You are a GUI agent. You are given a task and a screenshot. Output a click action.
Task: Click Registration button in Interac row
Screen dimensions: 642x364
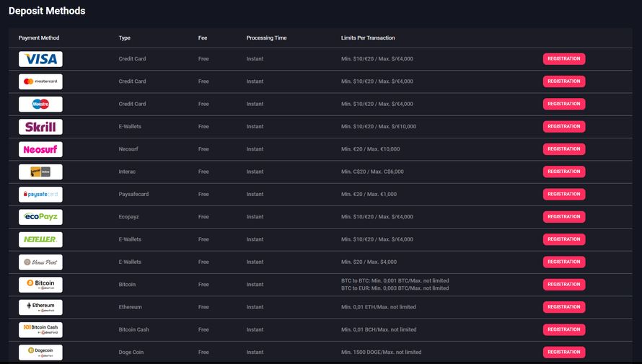[x=564, y=172]
